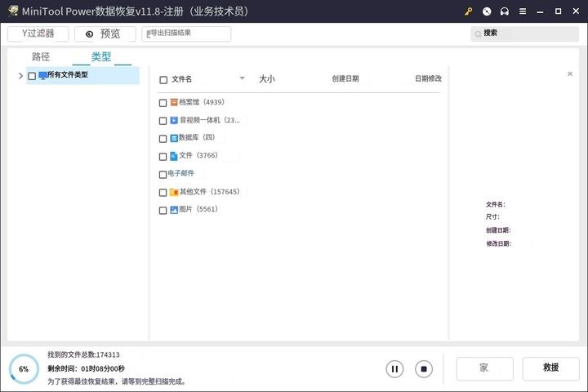588x392 pixels.
Task: Click the key registration icon in title bar
Action: (468, 11)
